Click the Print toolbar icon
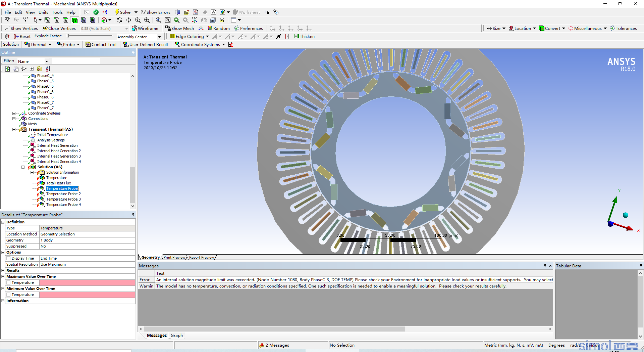The image size is (644, 352). pos(222,20)
